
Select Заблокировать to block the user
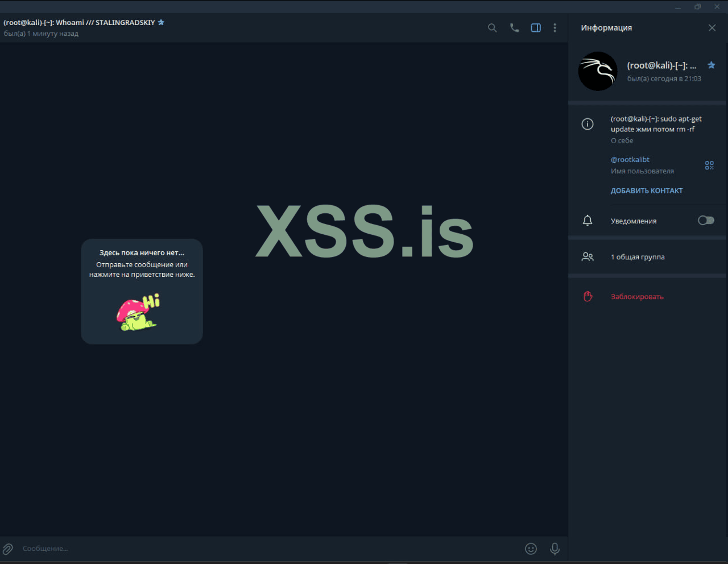coord(637,297)
